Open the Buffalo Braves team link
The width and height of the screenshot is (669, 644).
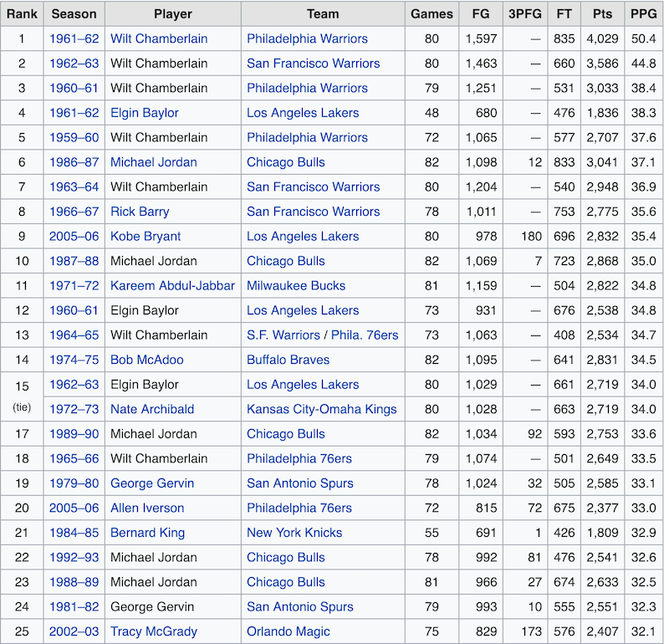coord(288,360)
